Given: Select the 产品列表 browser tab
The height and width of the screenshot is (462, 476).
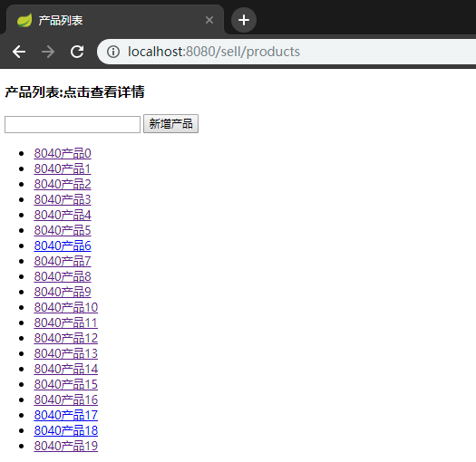Looking at the screenshot, I should [x=115, y=20].
